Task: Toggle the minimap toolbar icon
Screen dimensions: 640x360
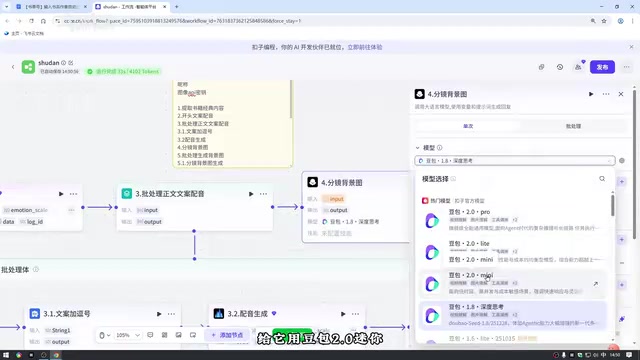Action: tap(193, 335)
